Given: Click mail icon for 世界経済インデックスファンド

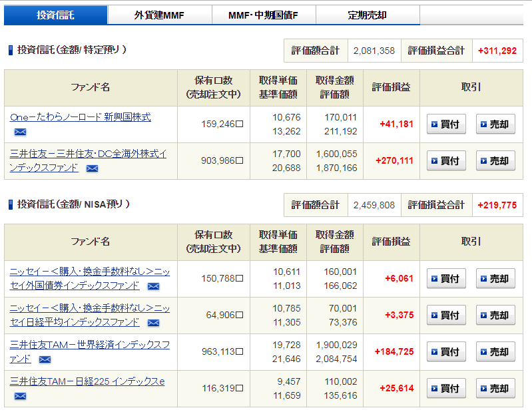Looking at the screenshot, I should [x=45, y=359].
